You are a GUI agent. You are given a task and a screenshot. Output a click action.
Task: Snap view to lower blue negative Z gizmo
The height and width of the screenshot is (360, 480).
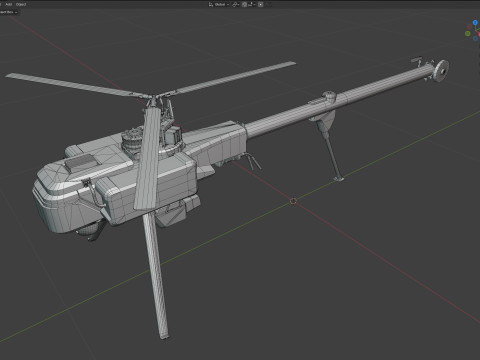click(x=475, y=39)
